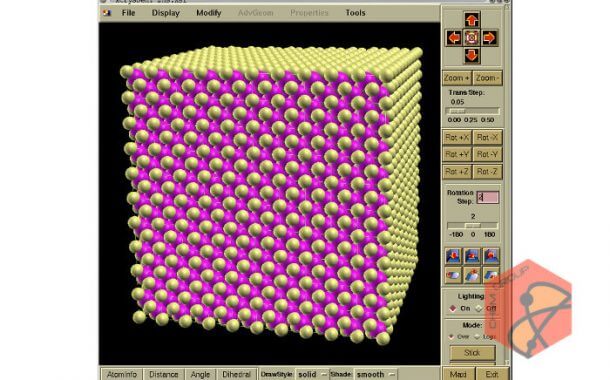Viewport: 610px width, 380px height.
Task: Click the first view-orientation icon in top row
Action: point(453,256)
